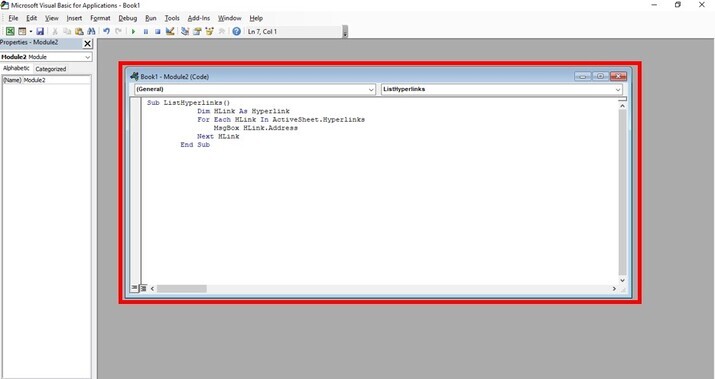Undo the last action with the toolbar arrow
Screen dimensions: 715x379
click(106, 31)
